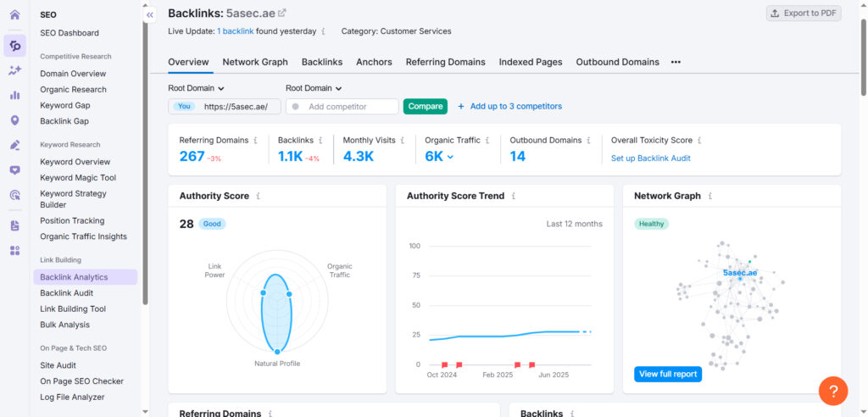The image size is (868, 417).
Task: Show info icon next to Monthly Visits
Action: coord(403,141)
